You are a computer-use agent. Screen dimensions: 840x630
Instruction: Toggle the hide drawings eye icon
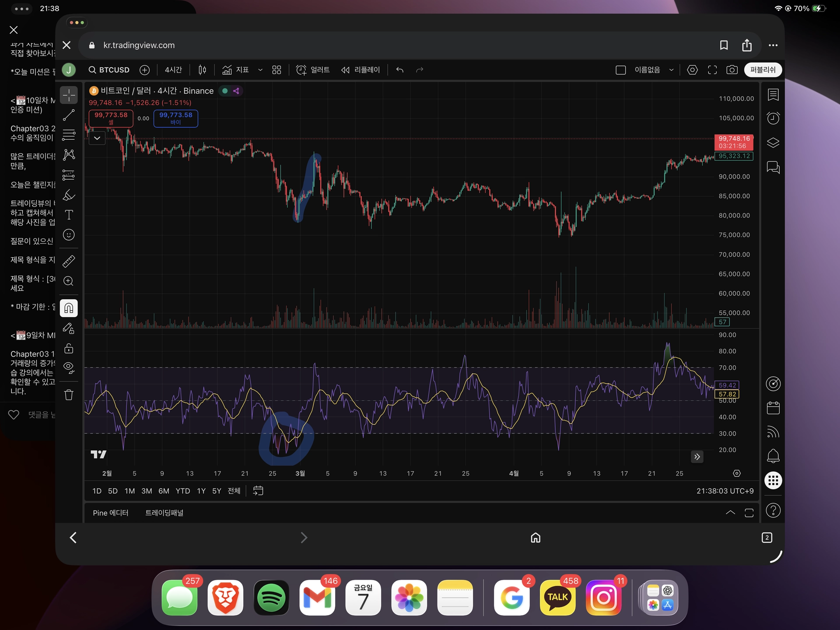[69, 367]
